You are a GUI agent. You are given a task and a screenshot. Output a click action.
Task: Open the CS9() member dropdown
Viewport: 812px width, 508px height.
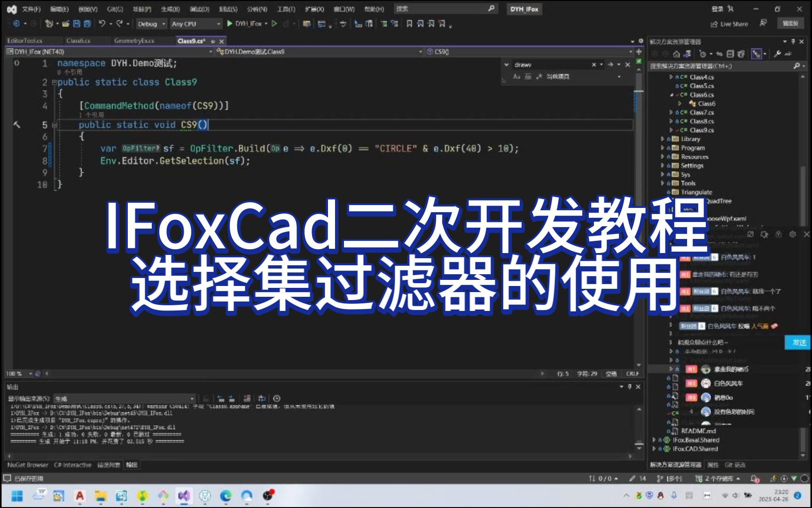coord(530,52)
